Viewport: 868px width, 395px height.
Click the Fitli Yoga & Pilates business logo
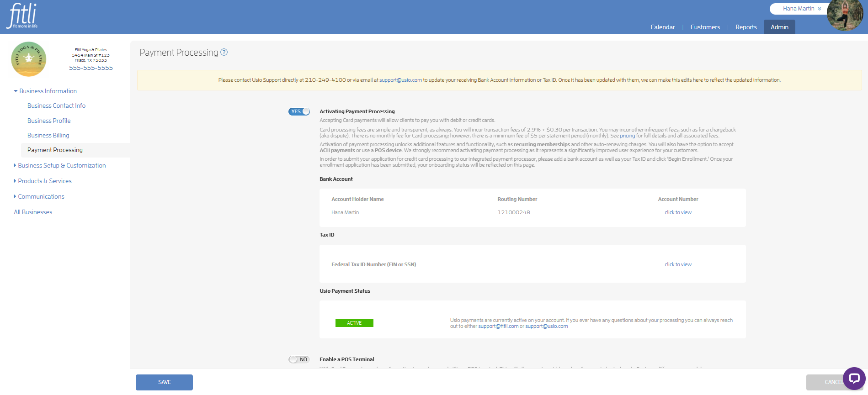point(29,59)
